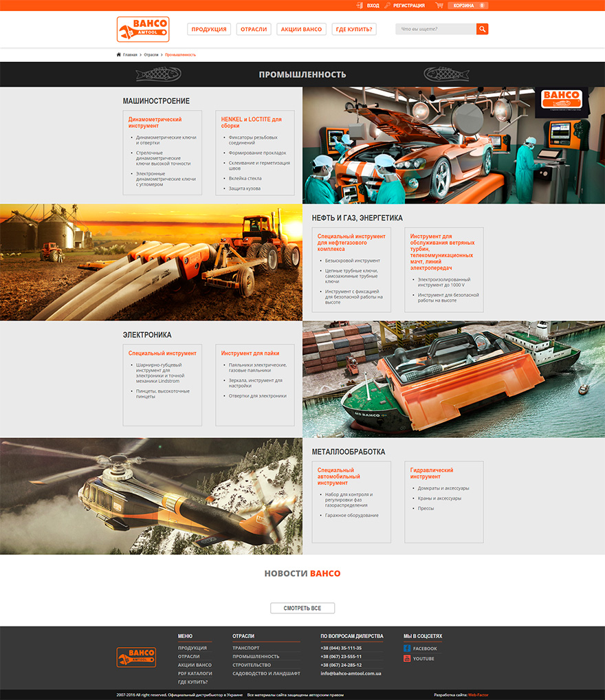Click the helicopter image

pos(151,496)
